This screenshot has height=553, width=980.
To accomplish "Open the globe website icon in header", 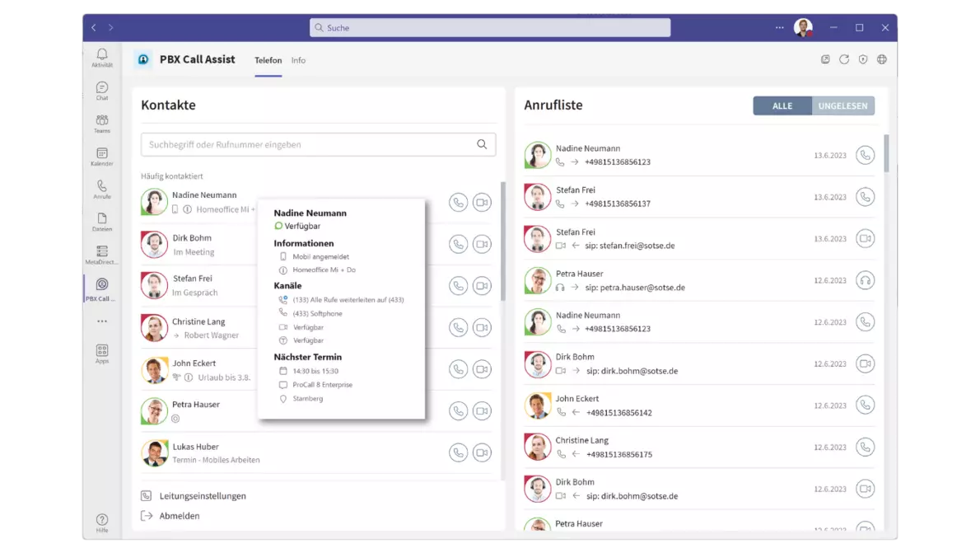I will pyautogui.click(x=882, y=59).
